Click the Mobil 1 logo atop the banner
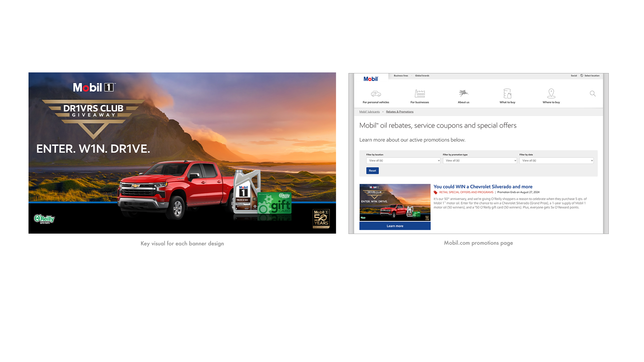Screen dimensions: 644x362 94,87
